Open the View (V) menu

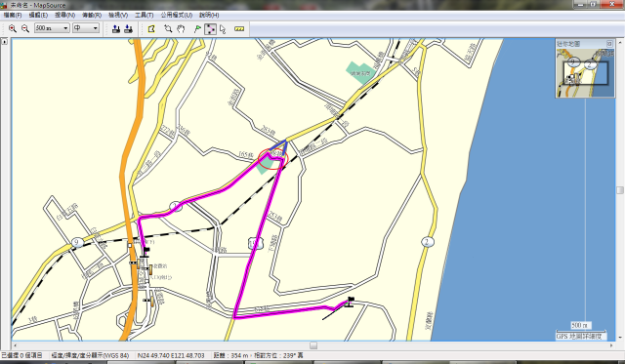pos(118,16)
